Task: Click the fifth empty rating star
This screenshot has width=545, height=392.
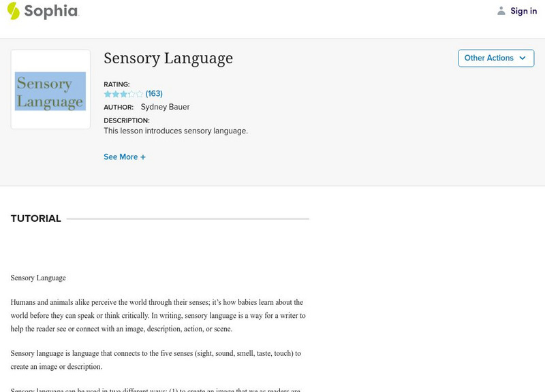Action: coord(140,93)
